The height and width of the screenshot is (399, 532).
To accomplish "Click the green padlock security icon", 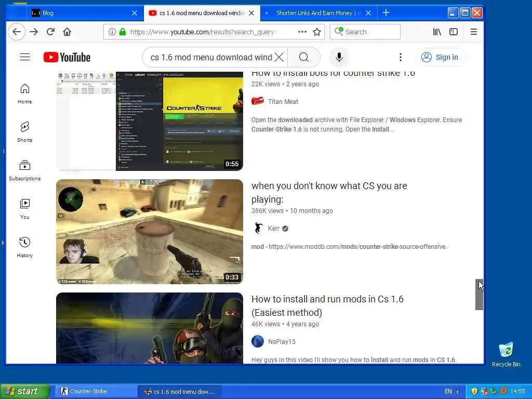I will coord(123,32).
